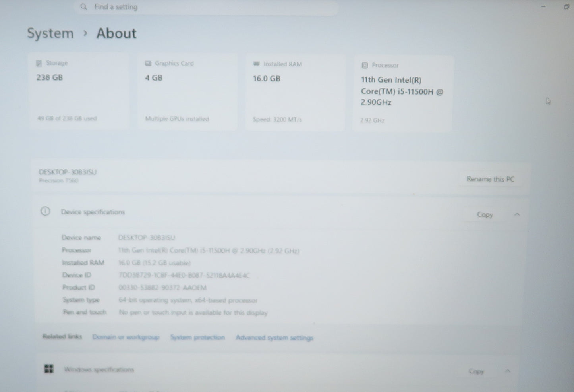Open Advanced system settings link
The image size is (574, 392).
tap(274, 338)
